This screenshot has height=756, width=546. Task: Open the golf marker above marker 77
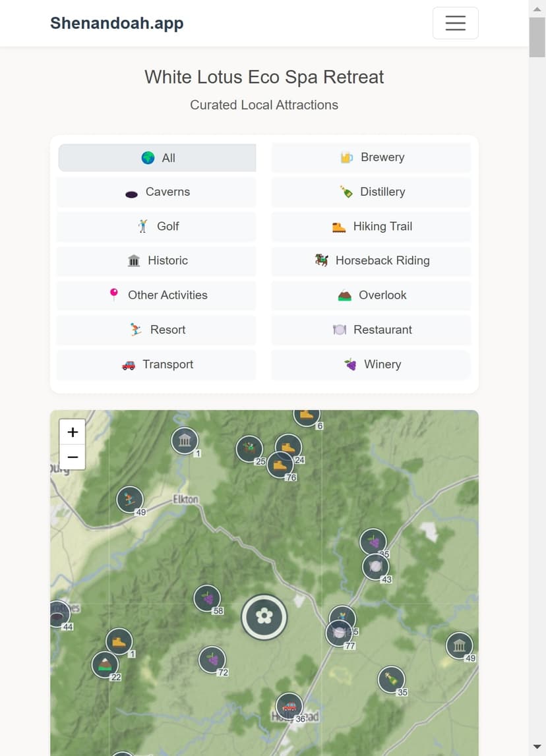[x=342, y=613]
